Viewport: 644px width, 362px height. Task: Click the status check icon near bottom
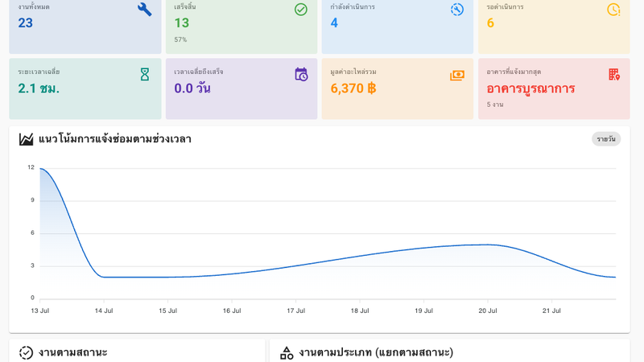pyautogui.click(x=26, y=352)
